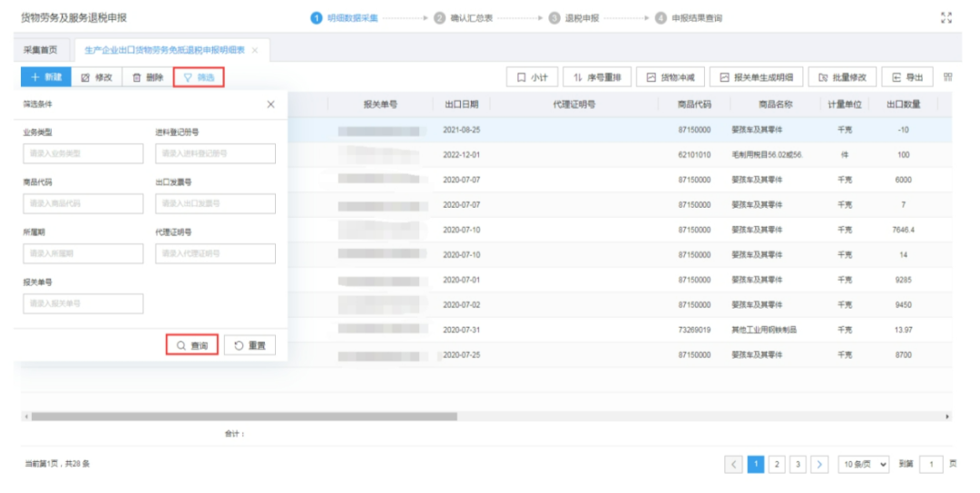Click the 重置 reset button

250,346
